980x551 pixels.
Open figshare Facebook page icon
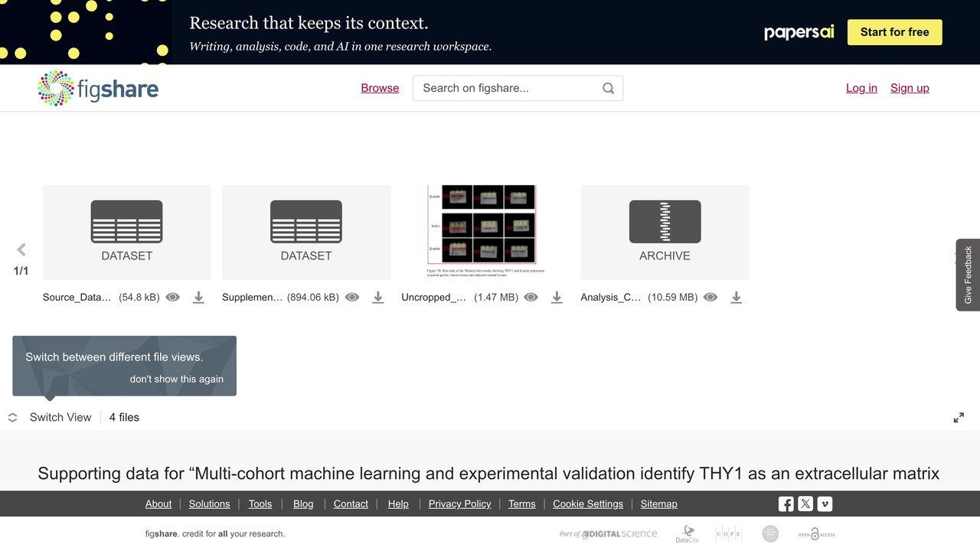point(786,504)
